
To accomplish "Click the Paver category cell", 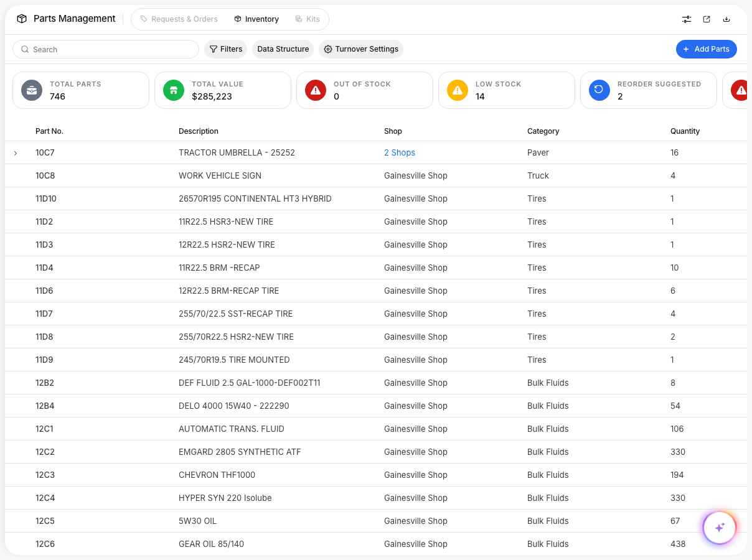I will pyautogui.click(x=538, y=152).
